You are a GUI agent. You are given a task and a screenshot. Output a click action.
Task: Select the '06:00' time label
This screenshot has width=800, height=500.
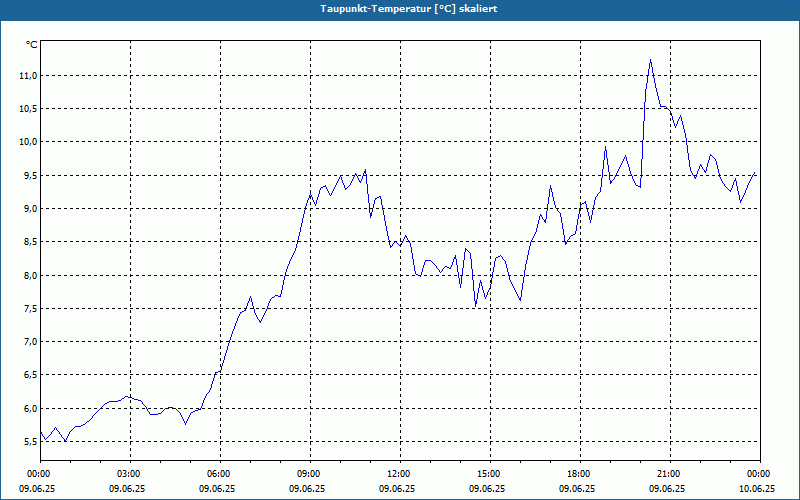220,474
